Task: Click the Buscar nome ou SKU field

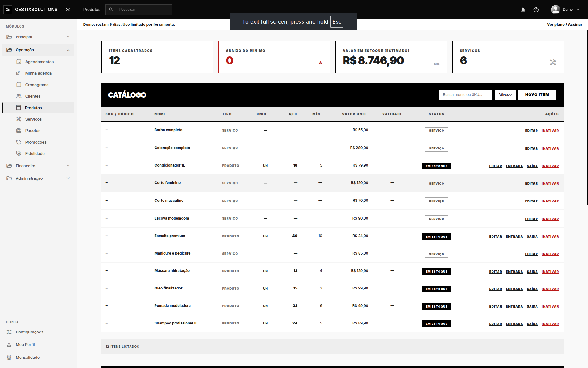Action: point(466,95)
